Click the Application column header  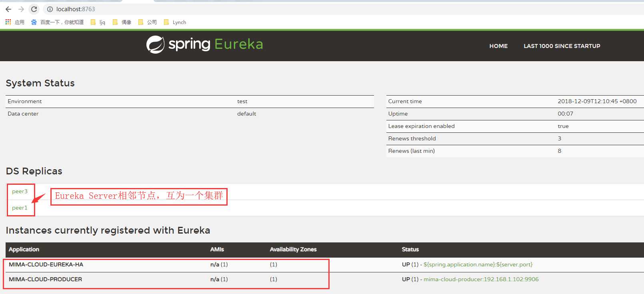24,249
